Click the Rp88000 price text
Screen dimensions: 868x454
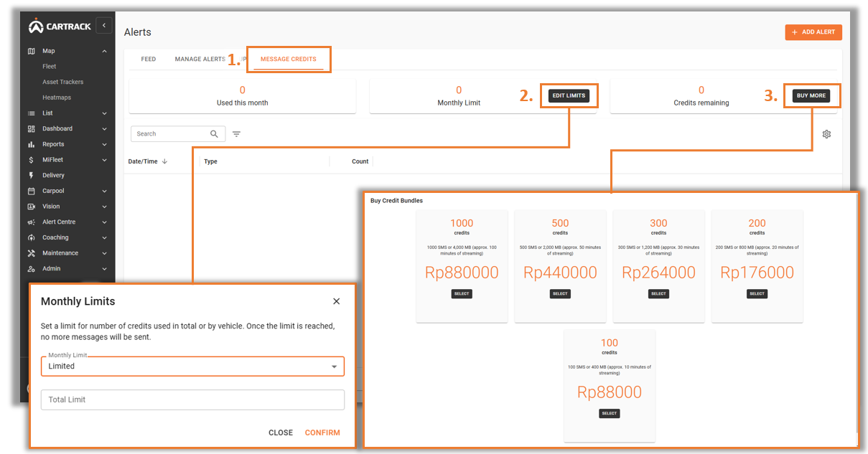pos(610,392)
